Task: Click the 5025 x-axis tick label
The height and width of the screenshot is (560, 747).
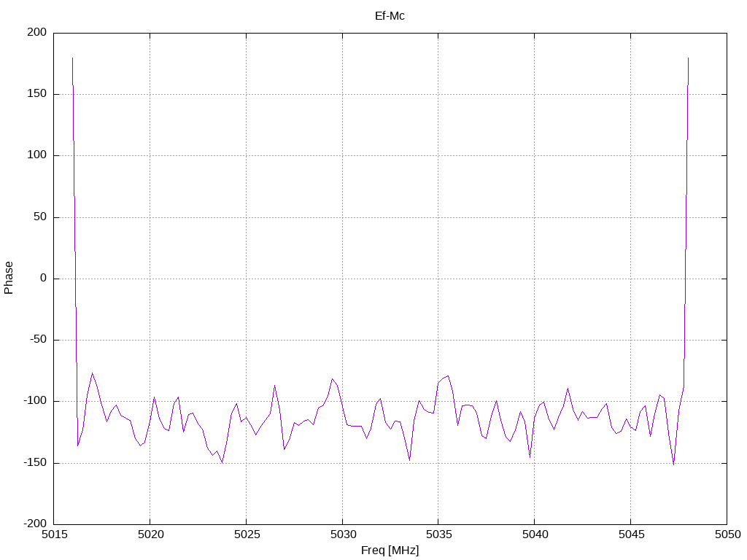Action: (247, 534)
